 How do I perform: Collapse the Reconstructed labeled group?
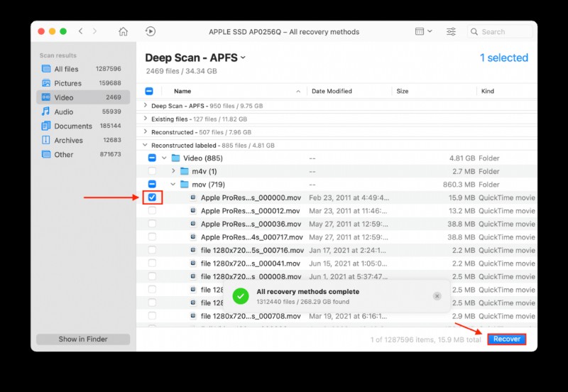146,145
